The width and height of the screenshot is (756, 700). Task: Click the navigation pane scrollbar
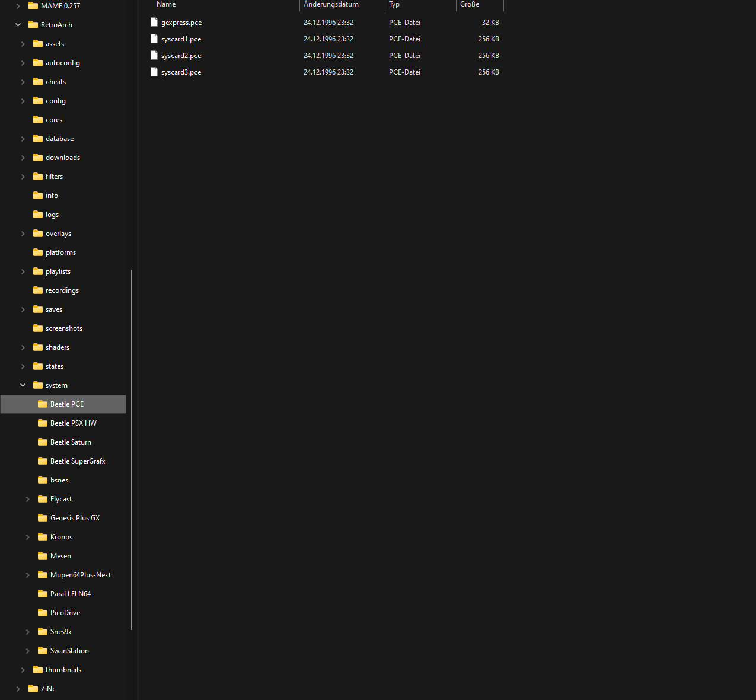tap(132, 450)
